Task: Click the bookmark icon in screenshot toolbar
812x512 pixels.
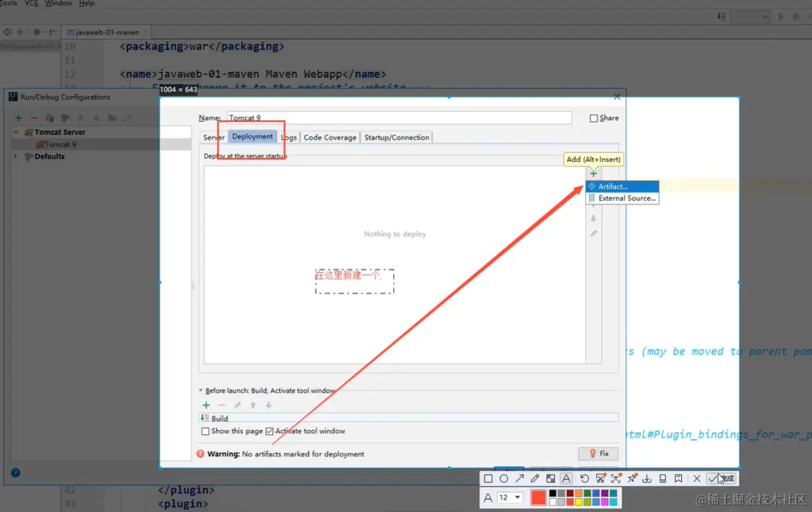Action: 678,479
